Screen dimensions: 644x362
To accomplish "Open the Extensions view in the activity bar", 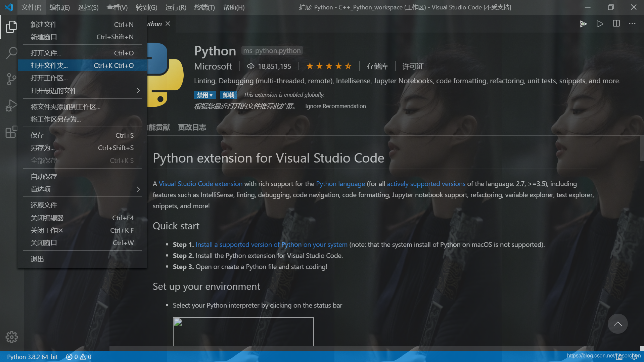I will [11, 132].
